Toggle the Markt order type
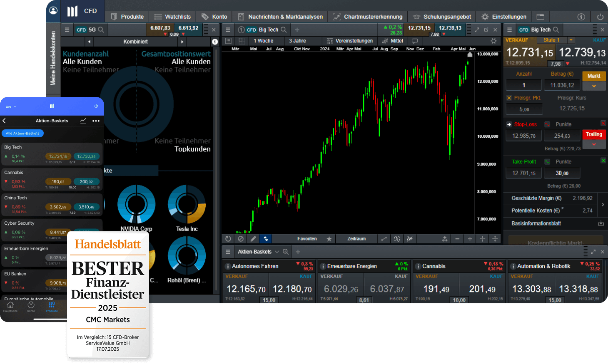The height and width of the screenshot is (364, 608). (x=594, y=76)
